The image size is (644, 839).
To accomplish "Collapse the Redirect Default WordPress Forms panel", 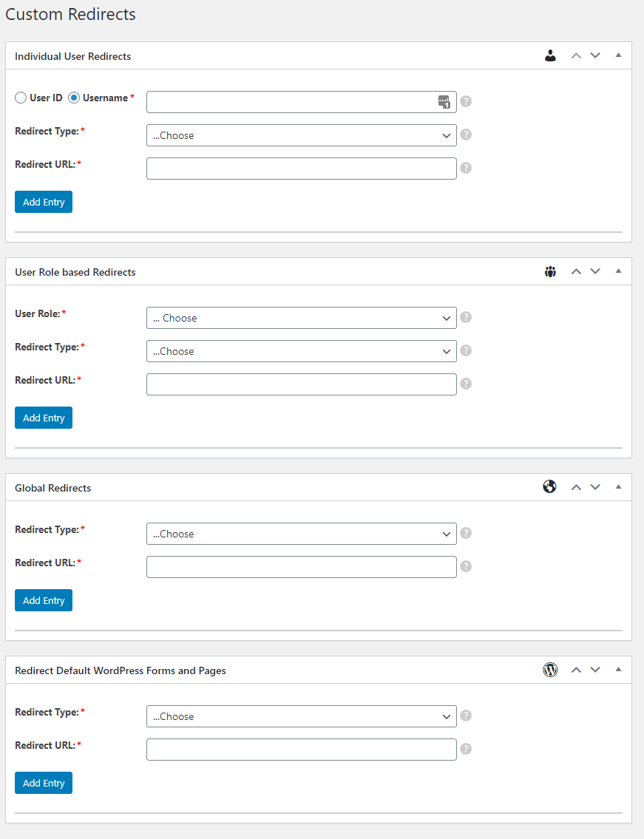I will click(x=618, y=670).
